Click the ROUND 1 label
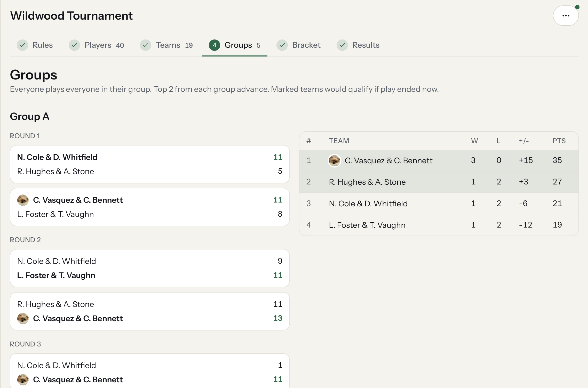The width and height of the screenshot is (588, 388). click(x=25, y=136)
